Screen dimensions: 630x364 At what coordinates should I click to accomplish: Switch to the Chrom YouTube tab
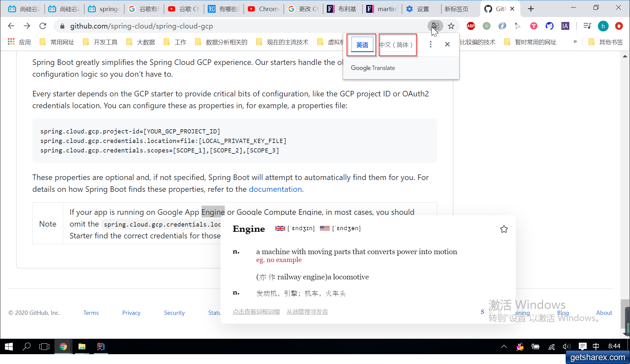[x=264, y=9]
